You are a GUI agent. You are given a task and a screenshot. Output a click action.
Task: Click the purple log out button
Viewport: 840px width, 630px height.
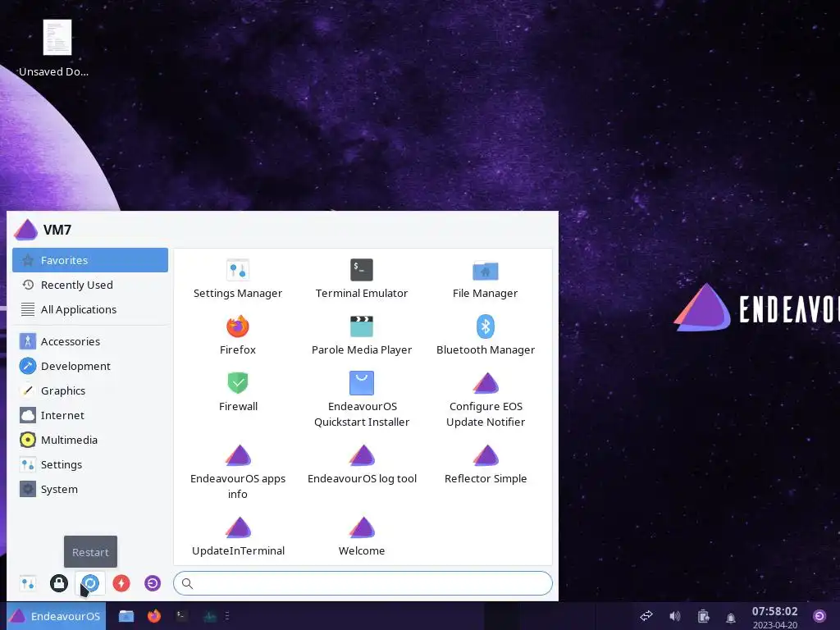coord(153,583)
